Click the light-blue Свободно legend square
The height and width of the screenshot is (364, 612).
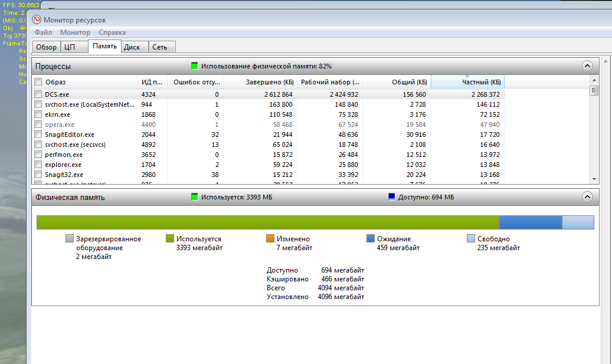(471, 238)
